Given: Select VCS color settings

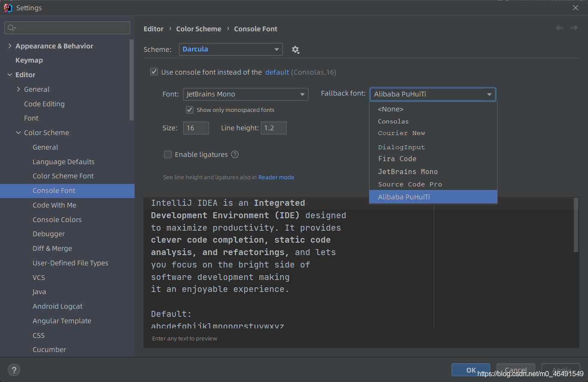Looking at the screenshot, I should pyautogui.click(x=39, y=277).
